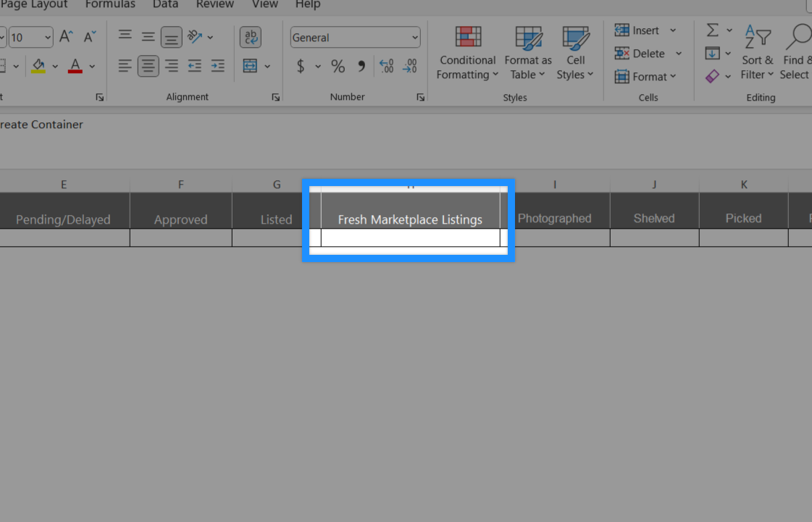Click the Wrap Text icon

coord(250,38)
